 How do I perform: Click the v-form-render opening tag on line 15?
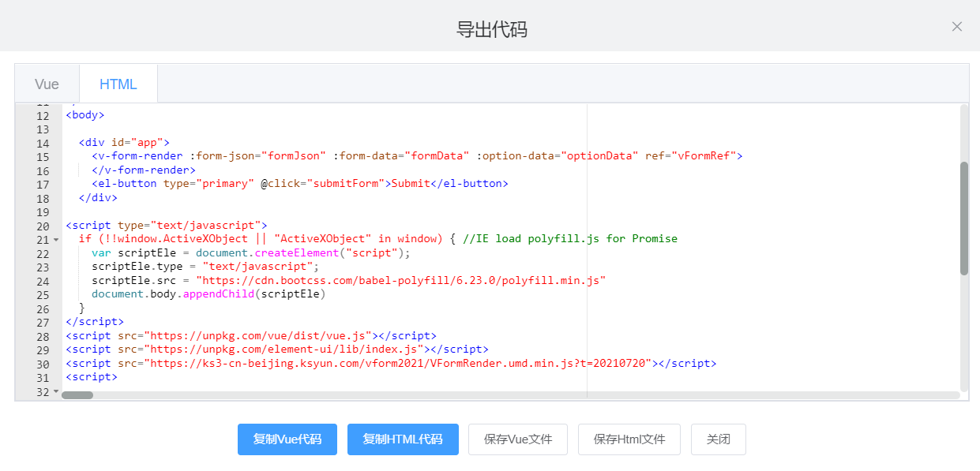coord(417,156)
